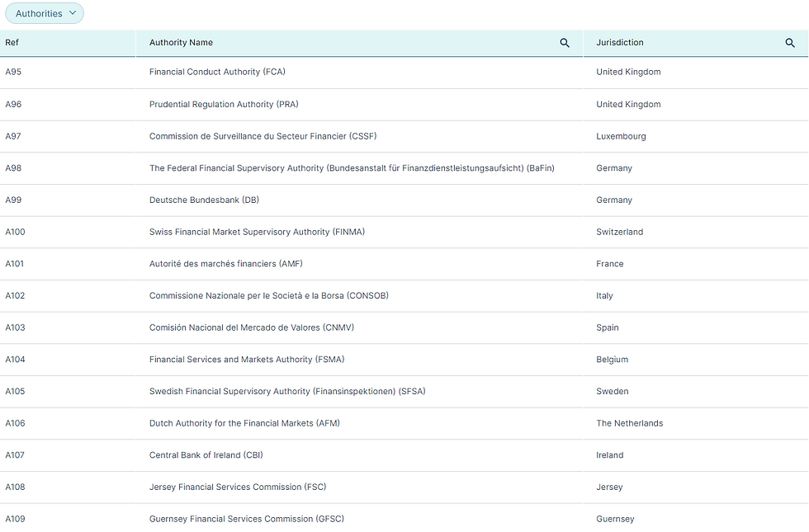Select Financial Conduct Authority (FCA)
Screen dimensions: 809x532
pos(217,72)
